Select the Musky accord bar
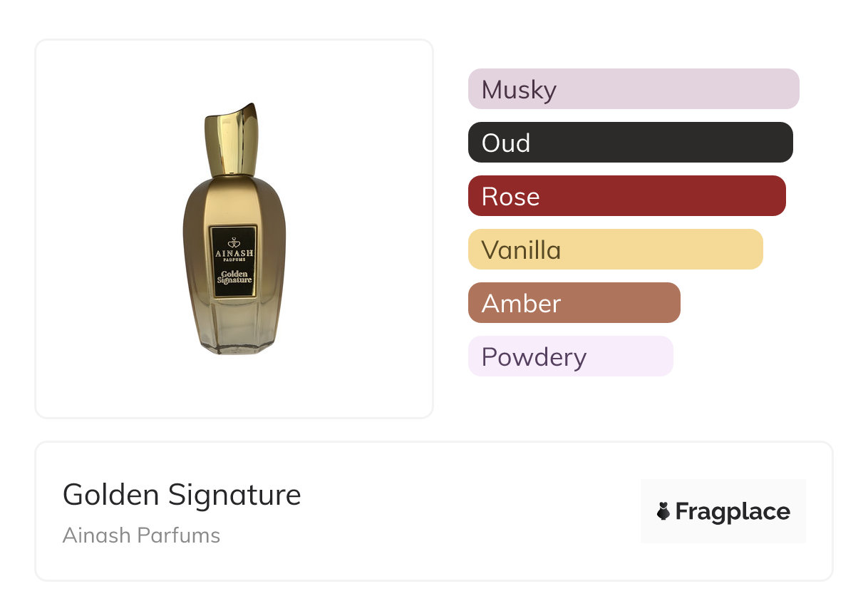 pyautogui.click(x=633, y=89)
